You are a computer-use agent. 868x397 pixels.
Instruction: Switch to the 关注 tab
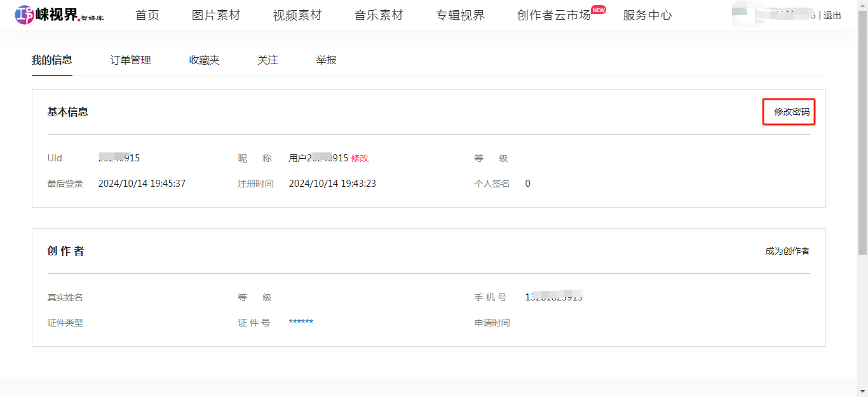(x=268, y=60)
